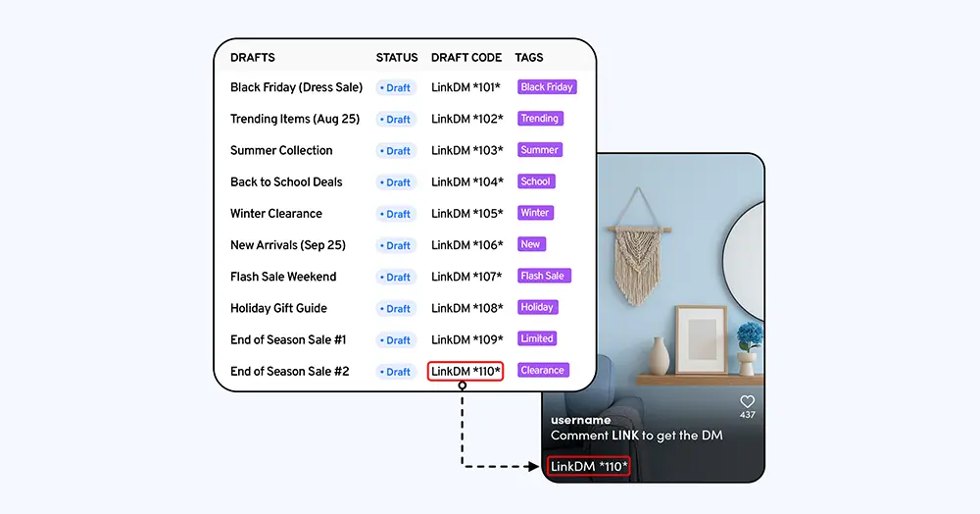This screenshot has height=514, width=980.
Task: Click the Clearance tag
Action: click(543, 370)
